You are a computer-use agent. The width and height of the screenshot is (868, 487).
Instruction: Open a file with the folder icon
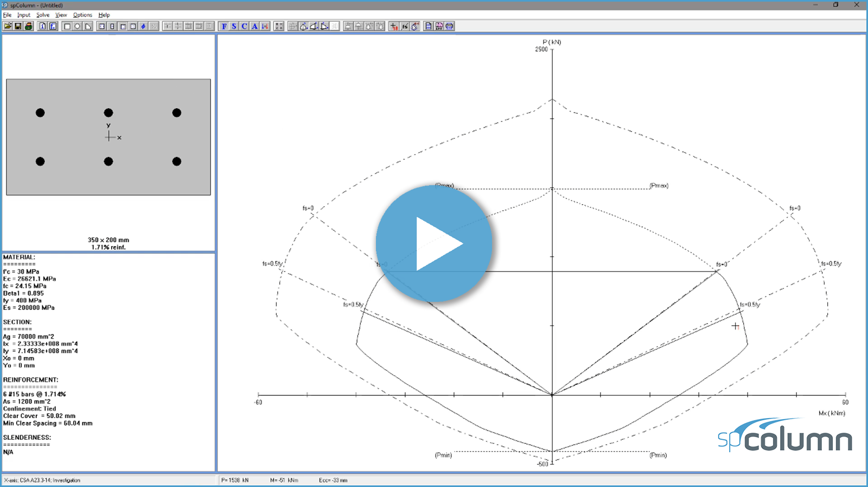click(8, 26)
